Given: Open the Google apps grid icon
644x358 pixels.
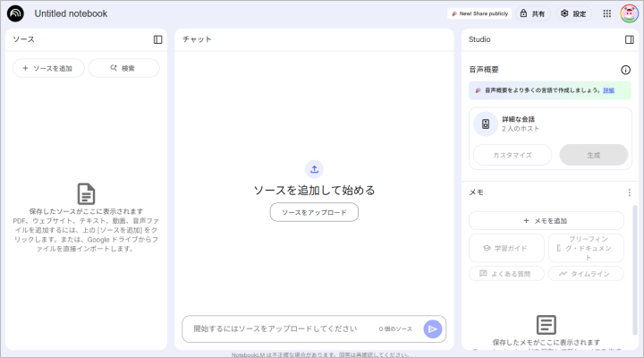Looking at the screenshot, I should tap(607, 13).
